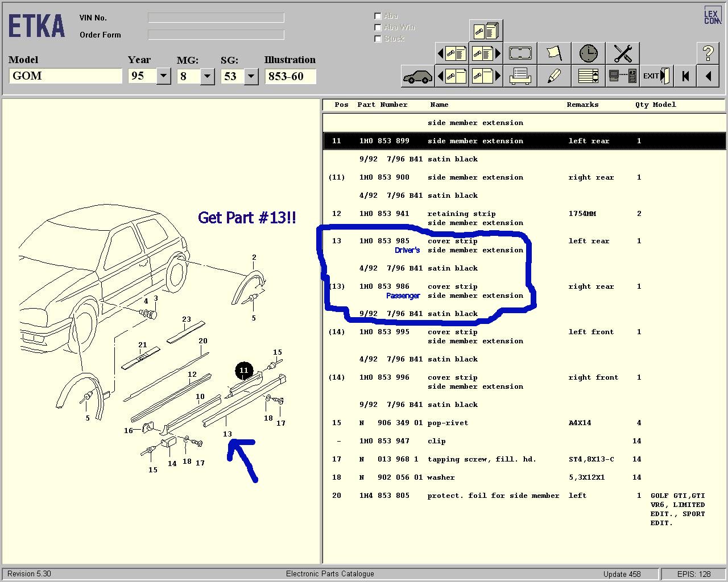The image size is (728, 582).
Task: Open help with the question mark icon
Action: [x=708, y=54]
